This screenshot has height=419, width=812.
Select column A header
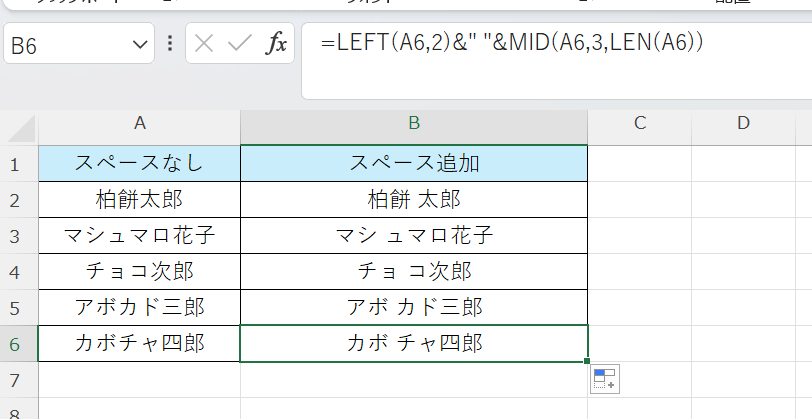click(139, 123)
